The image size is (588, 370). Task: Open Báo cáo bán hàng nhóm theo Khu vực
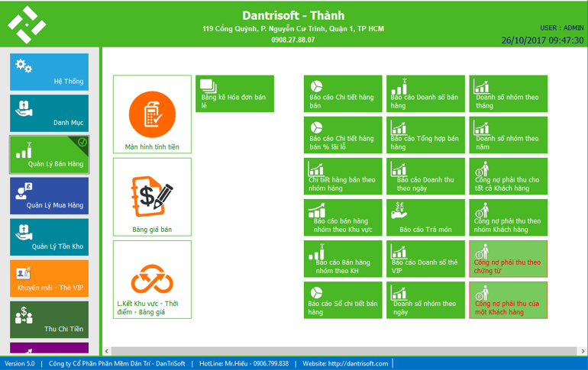point(343,217)
